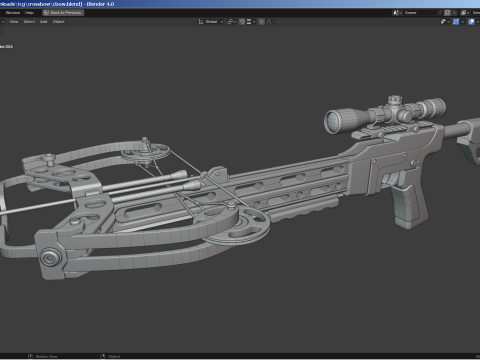The width and height of the screenshot is (480, 360).
Task: Click the Scene name field
Action: click(x=419, y=13)
